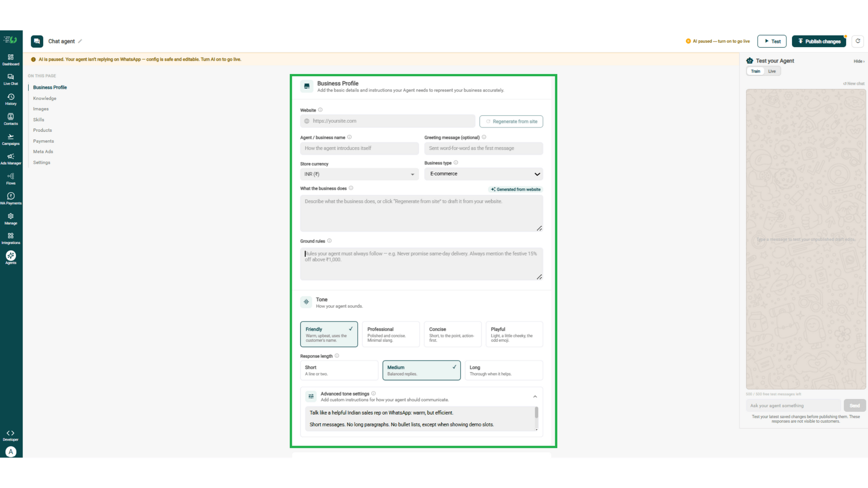Jump to Skills section
Image resolution: width=868 pixels, height=488 pixels.
coord(39,120)
